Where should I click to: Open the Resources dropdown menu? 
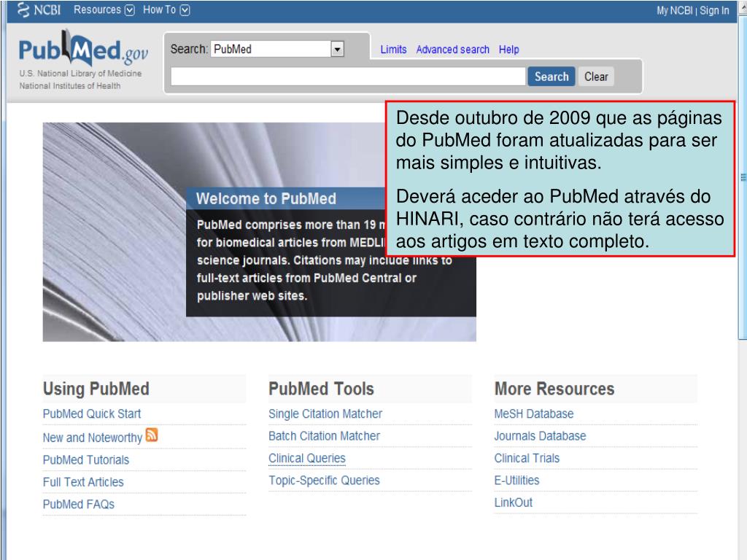tap(104, 10)
